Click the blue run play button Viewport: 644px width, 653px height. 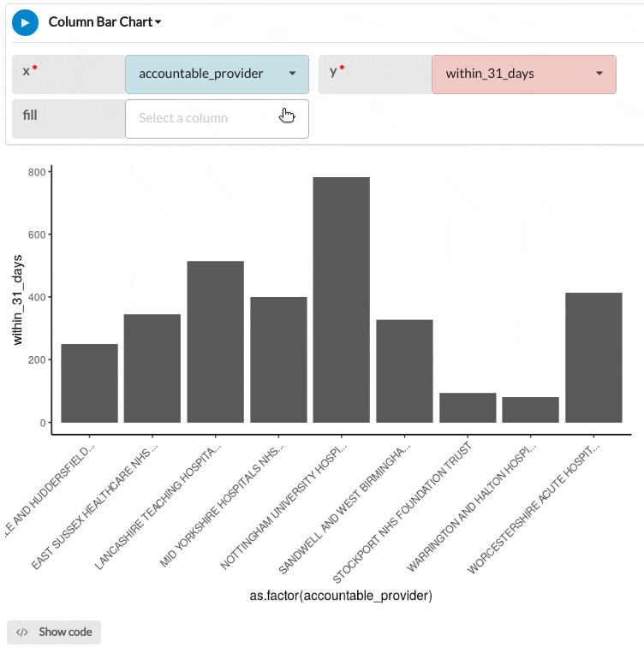[25, 22]
